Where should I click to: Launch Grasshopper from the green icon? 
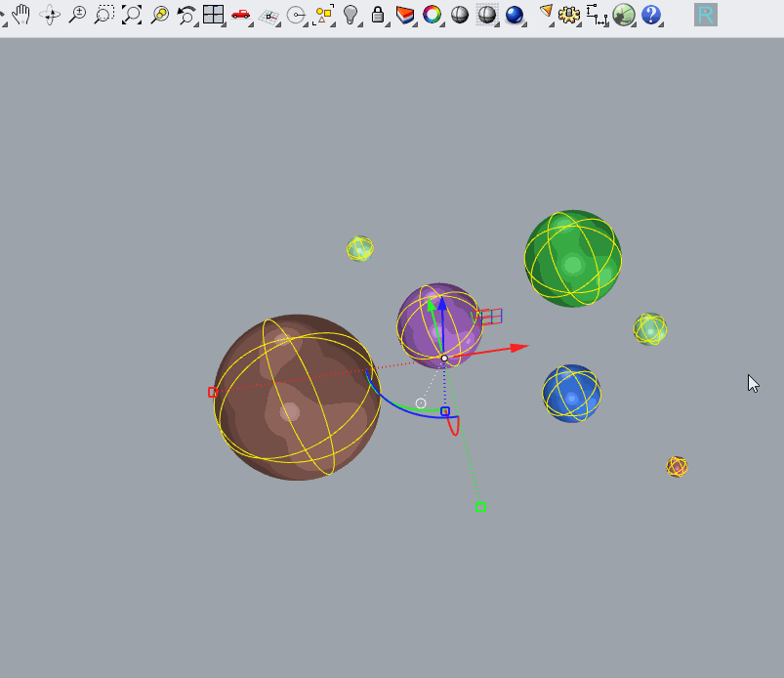(624, 15)
